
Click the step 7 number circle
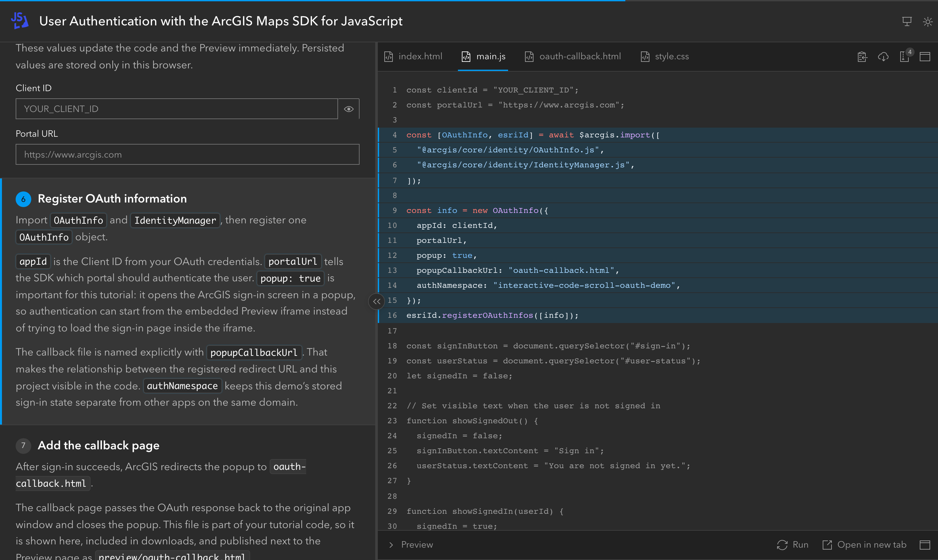coord(23,445)
